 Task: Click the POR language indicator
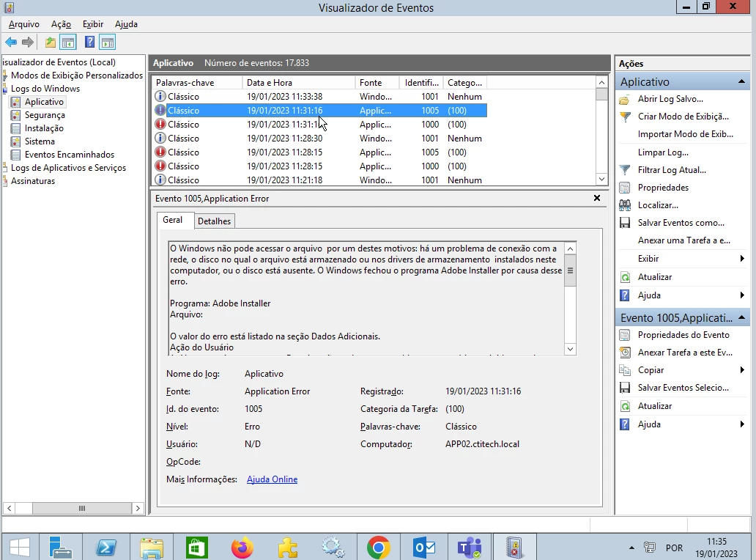(x=674, y=548)
